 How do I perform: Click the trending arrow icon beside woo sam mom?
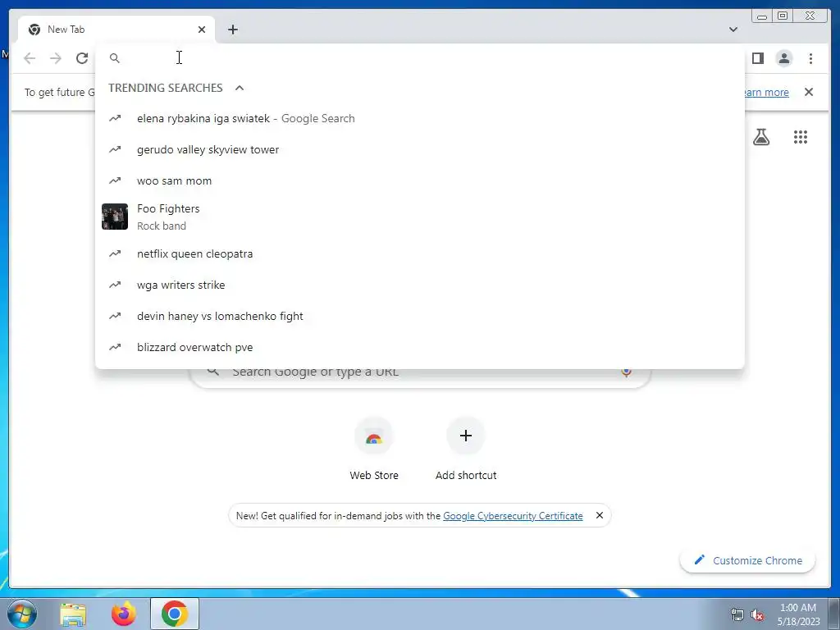[x=115, y=180]
